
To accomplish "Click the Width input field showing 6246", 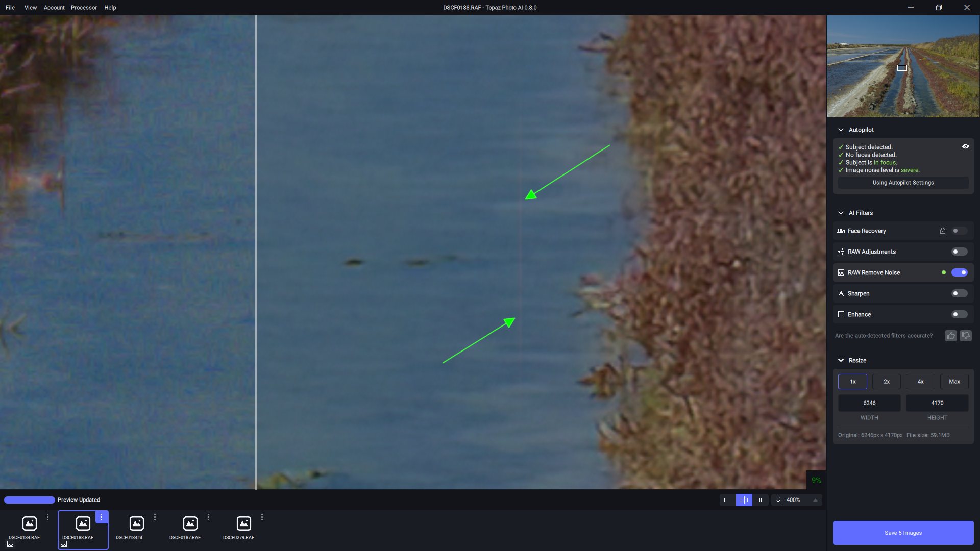I will (869, 403).
